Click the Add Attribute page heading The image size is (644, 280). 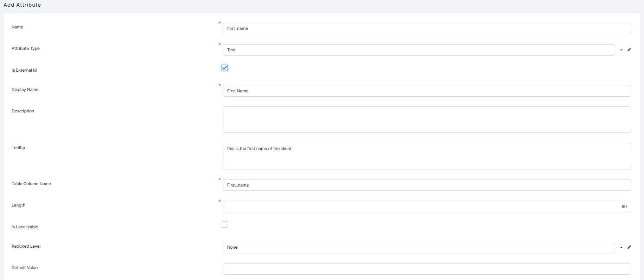tap(22, 5)
